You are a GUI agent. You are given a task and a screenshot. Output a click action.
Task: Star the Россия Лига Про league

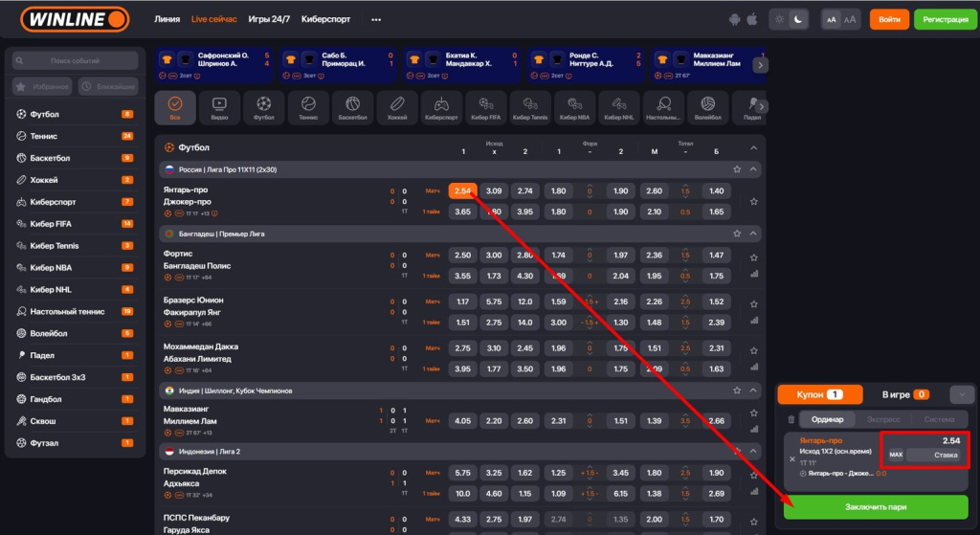click(x=737, y=169)
